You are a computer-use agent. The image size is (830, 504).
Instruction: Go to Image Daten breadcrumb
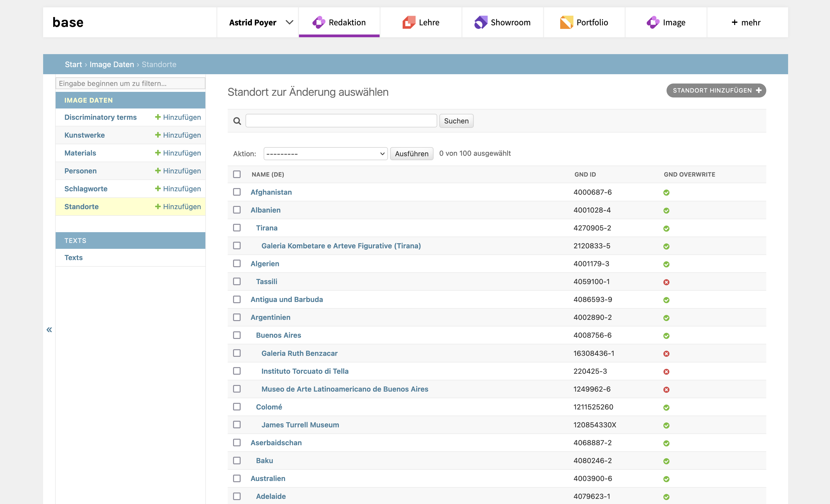click(x=112, y=64)
